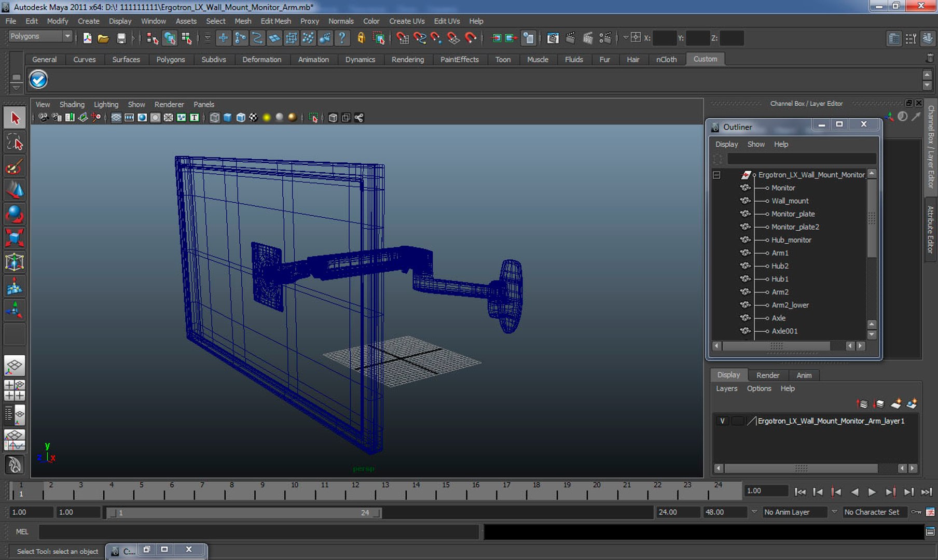Click the custom shelf checkmark button
Image resolution: width=938 pixels, height=560 pixels.
click(38, 79)
